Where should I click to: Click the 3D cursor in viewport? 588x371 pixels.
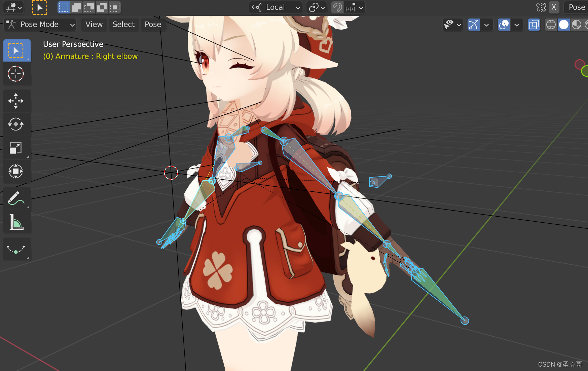(171, 173)
